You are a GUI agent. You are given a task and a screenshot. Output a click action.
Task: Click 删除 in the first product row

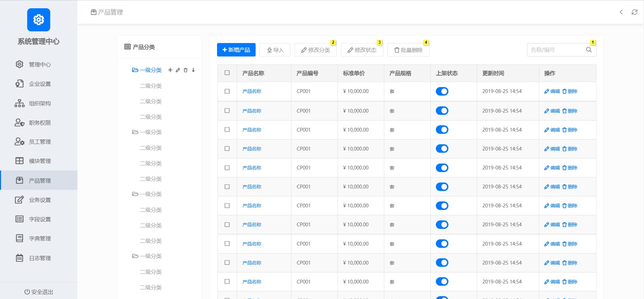click(570, 91)
